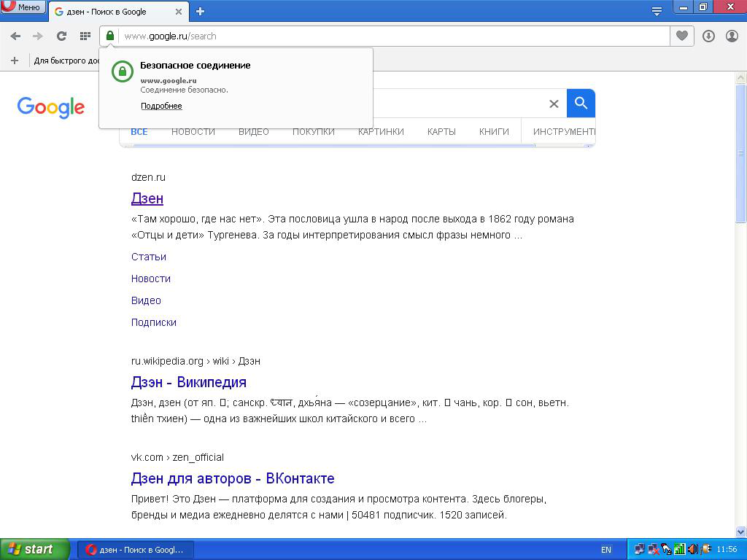Screen dimensions: 747x560
Task: Switch to the ВИДЕО tab
Action: 253,132
